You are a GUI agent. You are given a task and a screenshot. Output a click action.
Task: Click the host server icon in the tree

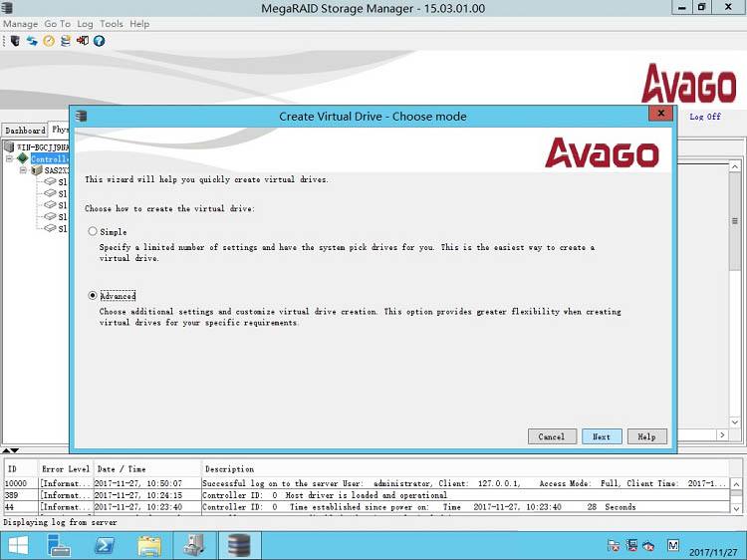click(9, 146)
